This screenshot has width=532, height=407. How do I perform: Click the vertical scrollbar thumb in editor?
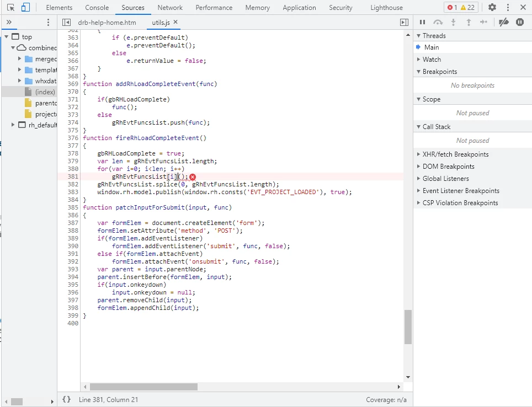408,327
